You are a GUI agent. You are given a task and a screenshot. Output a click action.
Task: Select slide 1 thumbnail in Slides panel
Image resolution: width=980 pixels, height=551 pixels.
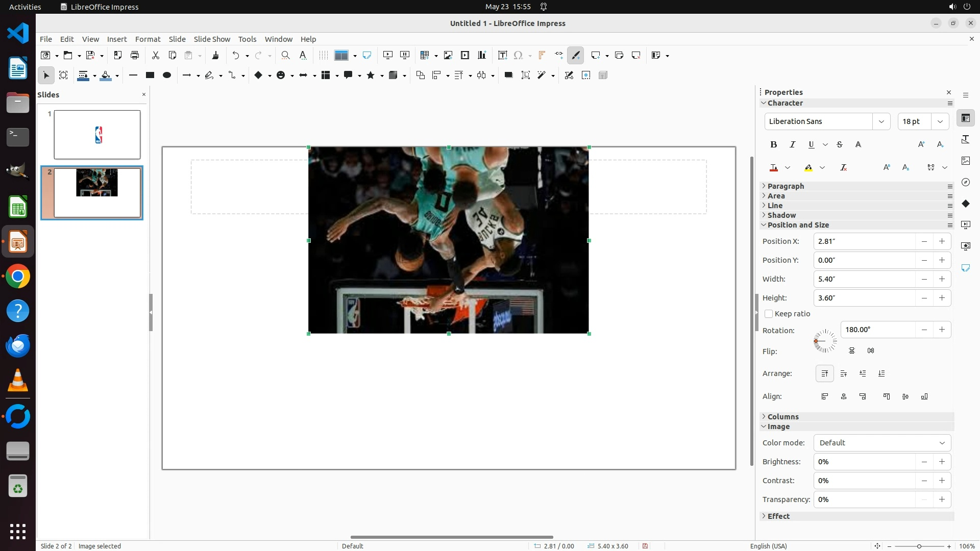[97, 135]
